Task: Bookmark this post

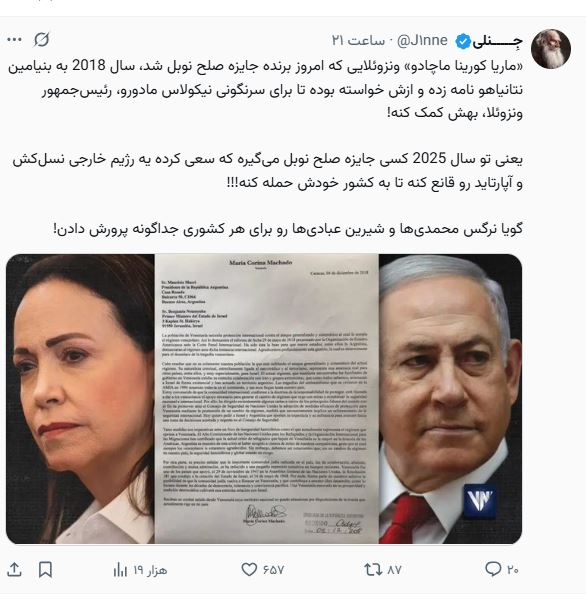Action: click(45, 570)
